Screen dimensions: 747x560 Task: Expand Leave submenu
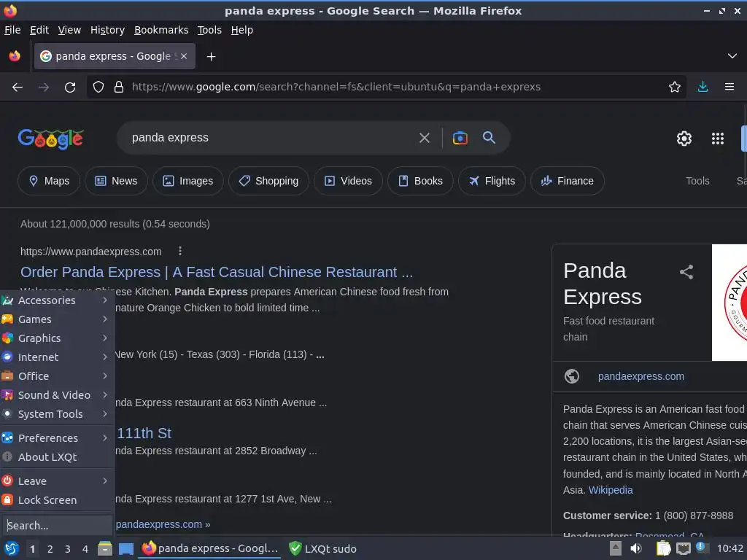pos(57,481)
